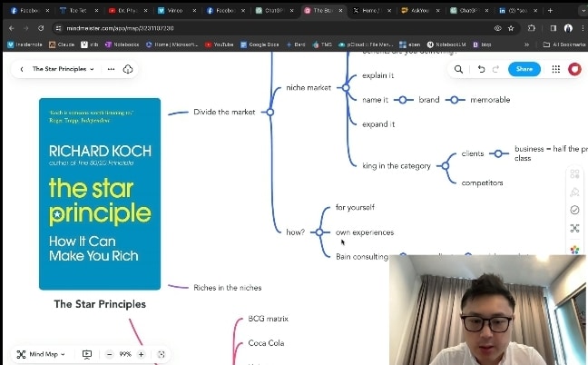588x365 pixels.
Task: Fit the map to screen
Action: tap(162, 354)
